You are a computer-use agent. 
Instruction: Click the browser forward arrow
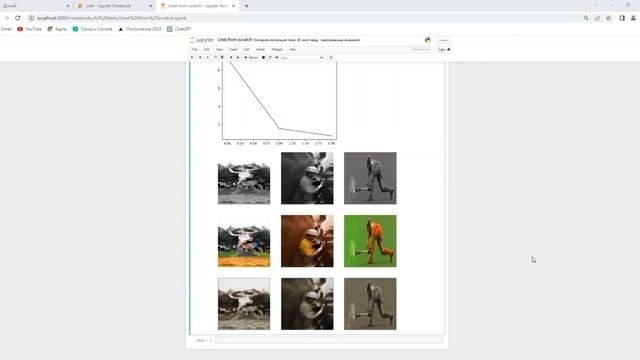point(7,18)
